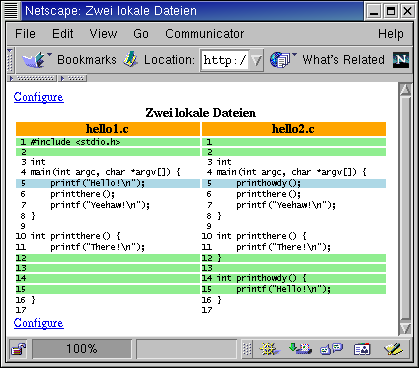Click the component bar grip handle

coord(247,349)
